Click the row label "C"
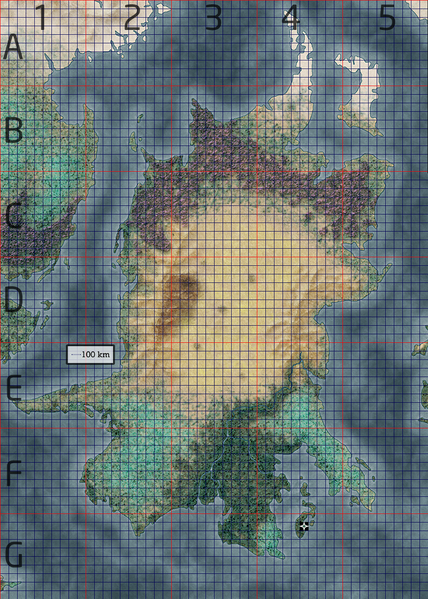 (13, 216)
